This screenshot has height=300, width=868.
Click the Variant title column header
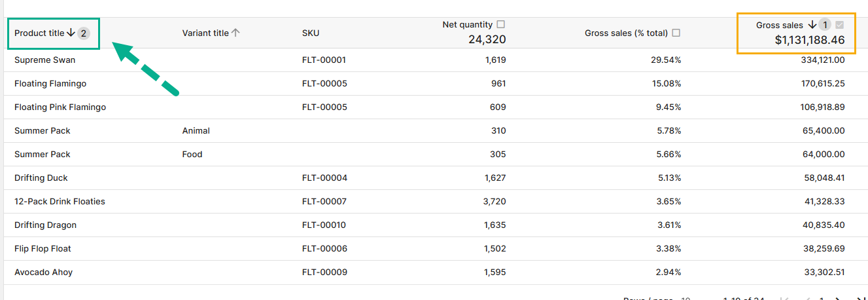pyautogui.click(x=205, y=33)
